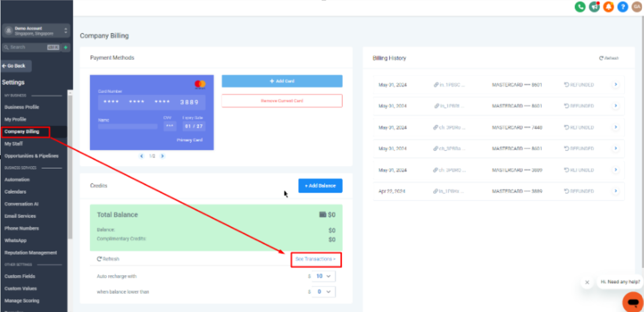
Task: Dismiss the 'Need any help?' chat prompt
Action: click(x=587, y=282)
